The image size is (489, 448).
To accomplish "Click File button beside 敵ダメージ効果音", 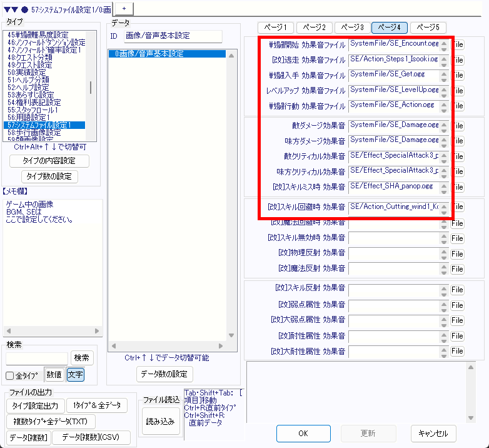I will coord(458,126).
